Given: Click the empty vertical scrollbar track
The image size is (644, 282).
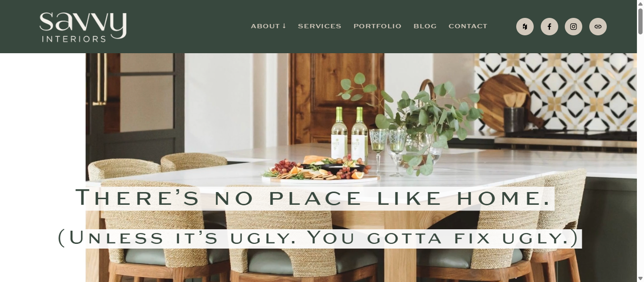Looking at the screenshot, I should pos(640,155).
